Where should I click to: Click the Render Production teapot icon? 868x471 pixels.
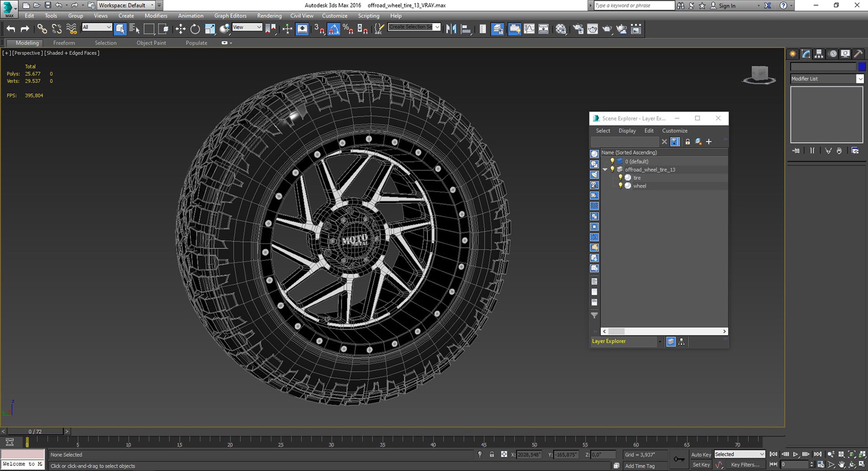pyautogui.click(x=607, y=29)
